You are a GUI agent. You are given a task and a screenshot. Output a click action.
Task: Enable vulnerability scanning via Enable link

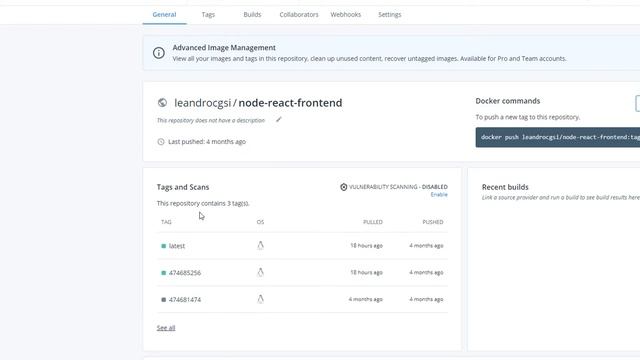439,195
